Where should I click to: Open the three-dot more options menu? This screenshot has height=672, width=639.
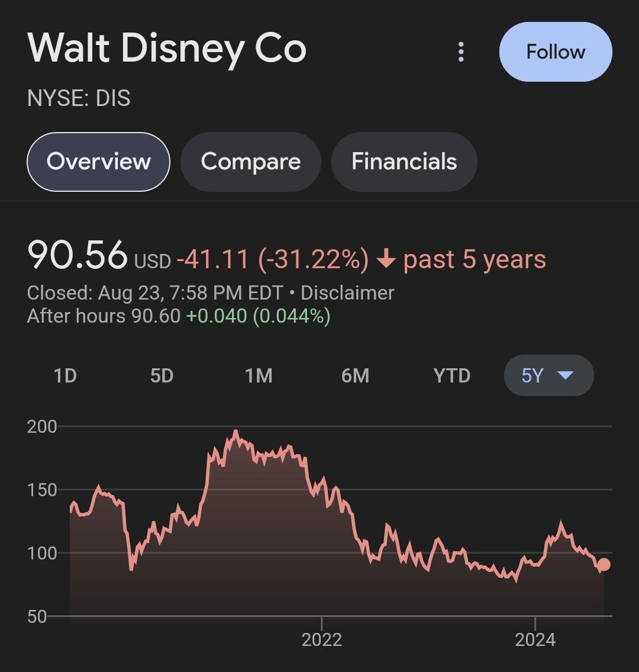coord(461,52)
